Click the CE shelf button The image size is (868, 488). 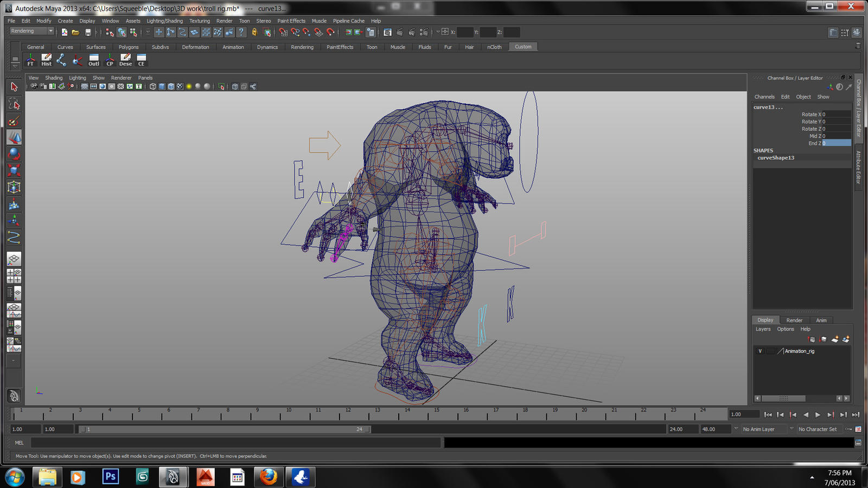141,60
